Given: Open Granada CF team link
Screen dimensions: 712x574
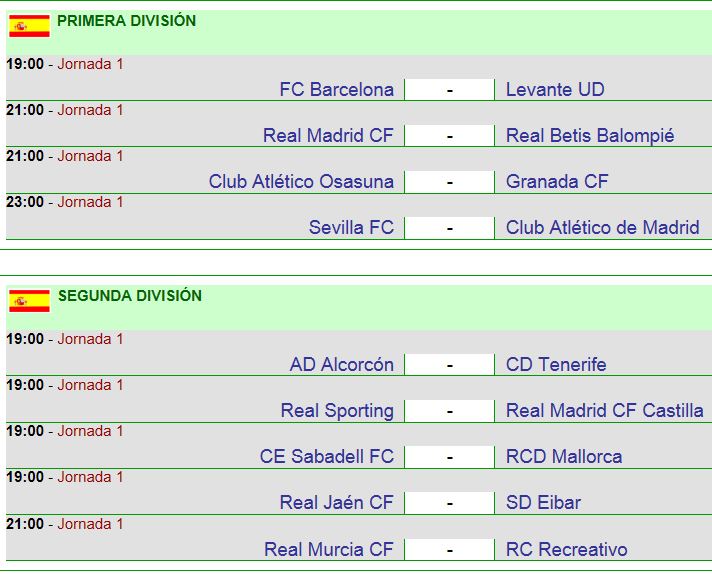Looking at the screenshot, I should (x=557, y=182).
